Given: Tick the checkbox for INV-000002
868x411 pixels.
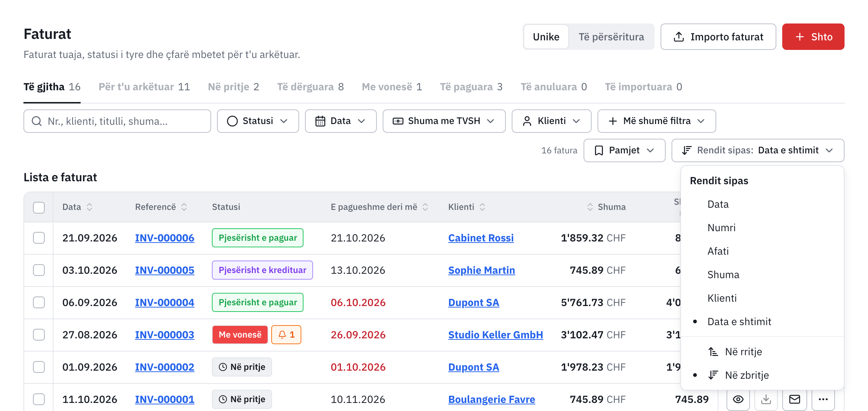Looking at the screenshot, I should pos(39,367).
